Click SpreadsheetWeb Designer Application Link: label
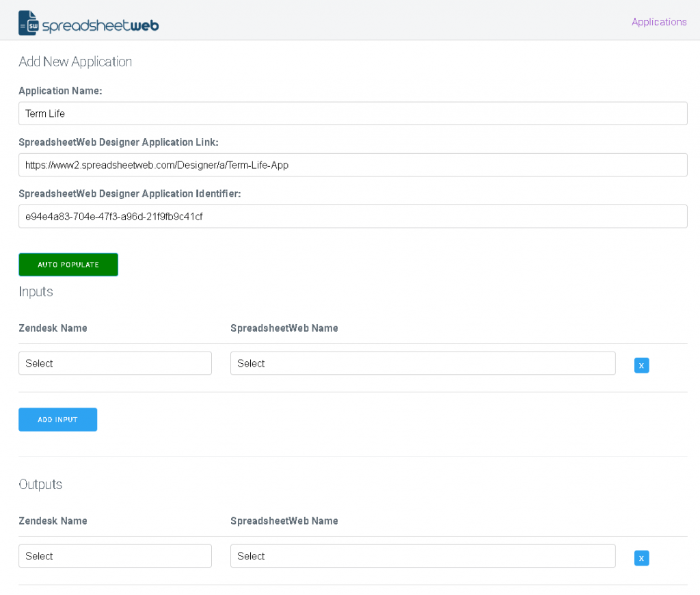The width and height of the screenshot is (700, 595). point(118,142)
